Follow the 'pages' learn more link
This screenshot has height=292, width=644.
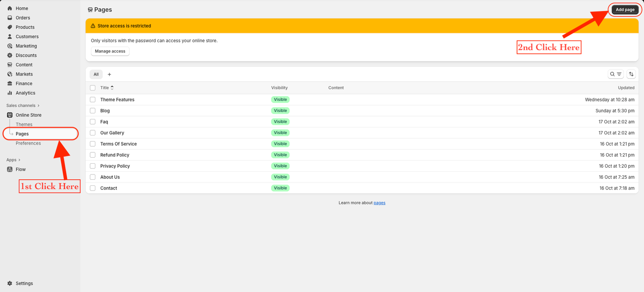pyautogui.click(x=379, y=203)
